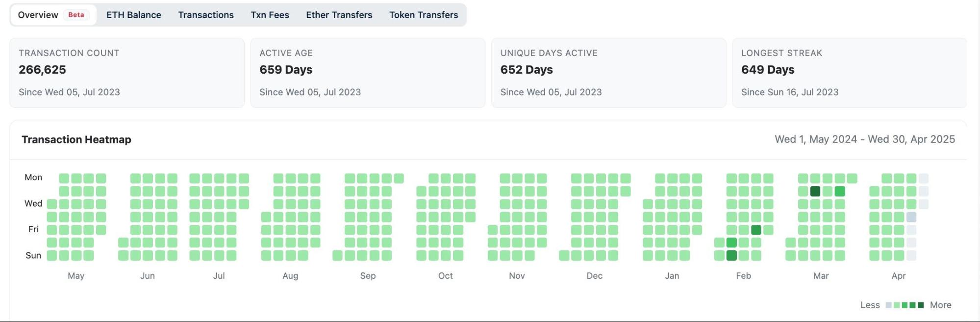Select the Txn Fees tab
The width and height of the screenshot is (980, 322).
270,15
